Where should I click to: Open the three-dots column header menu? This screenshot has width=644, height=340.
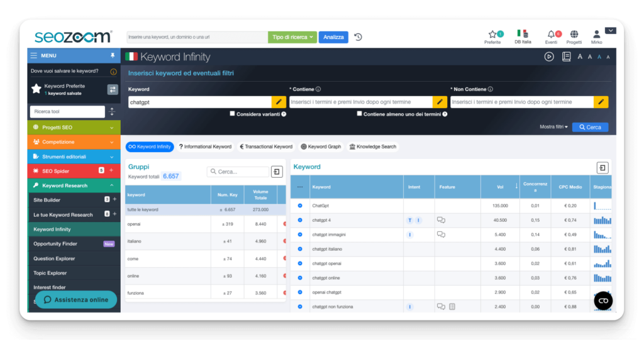(x=300, y=187)
